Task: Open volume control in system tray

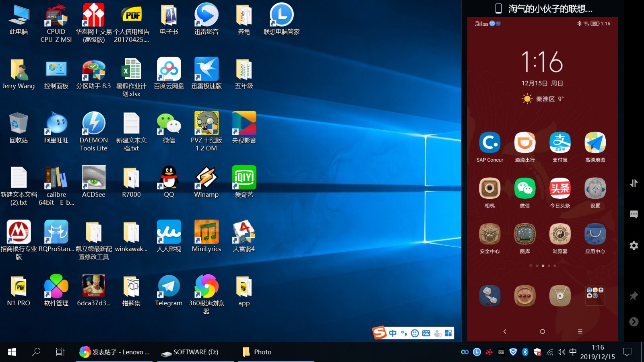Action: [561, 352]
